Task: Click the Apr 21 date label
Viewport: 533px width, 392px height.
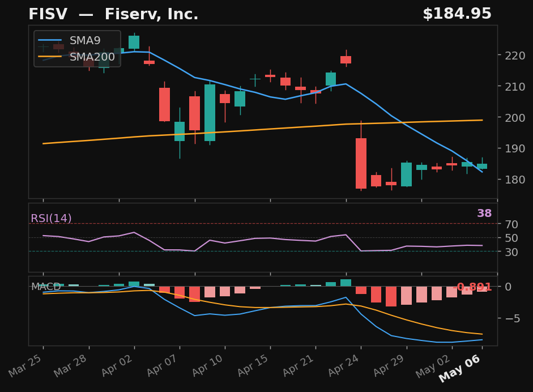Action: (x=299, y=365)
